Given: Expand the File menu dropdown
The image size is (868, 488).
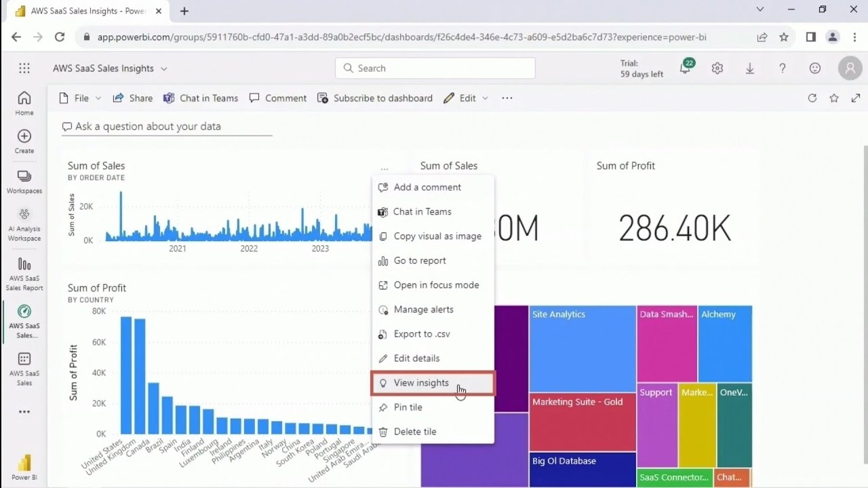Looking at the screenshot, I should tap(98, 98).
